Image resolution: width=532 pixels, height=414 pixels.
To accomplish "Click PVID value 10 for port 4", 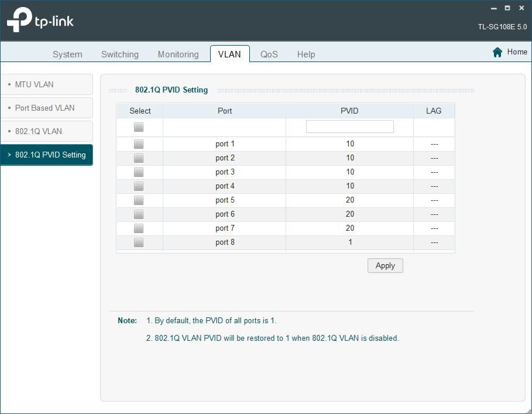I will [350, 186].
